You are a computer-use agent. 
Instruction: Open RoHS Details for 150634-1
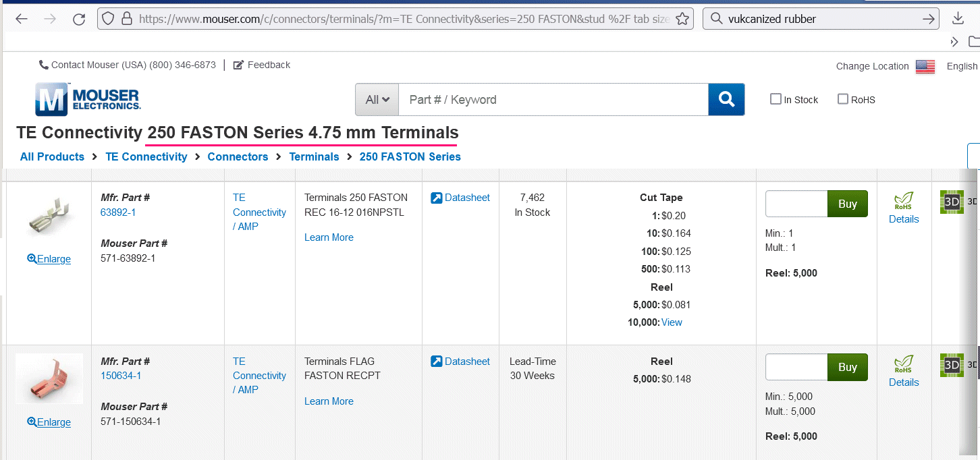click(x=904, y=382)
